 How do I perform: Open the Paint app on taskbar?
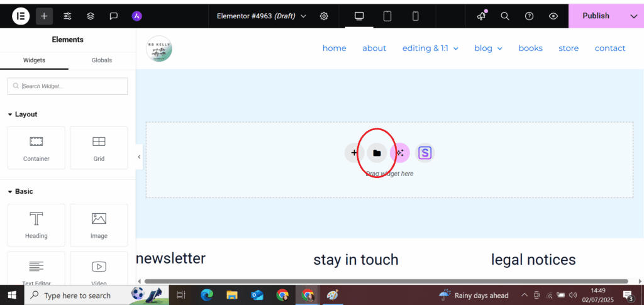pos(332,295)
